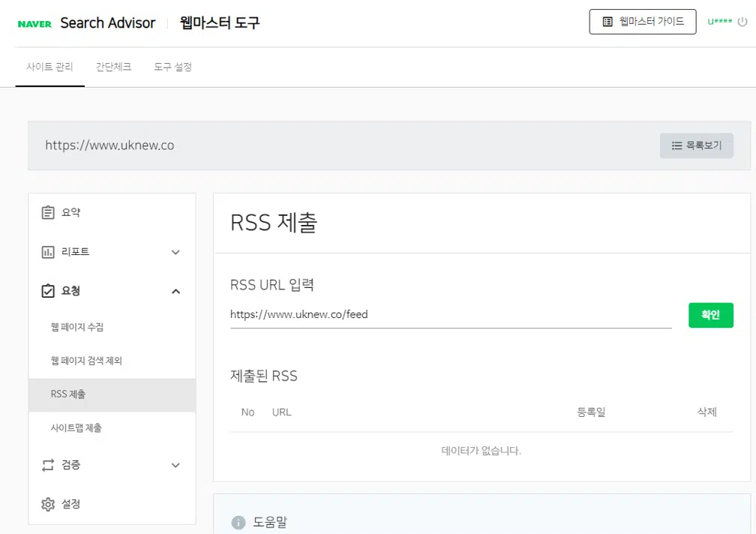Click the 도움말 info icon
The width and height of the screenshot is (756, 534).
tap(238, 523)
